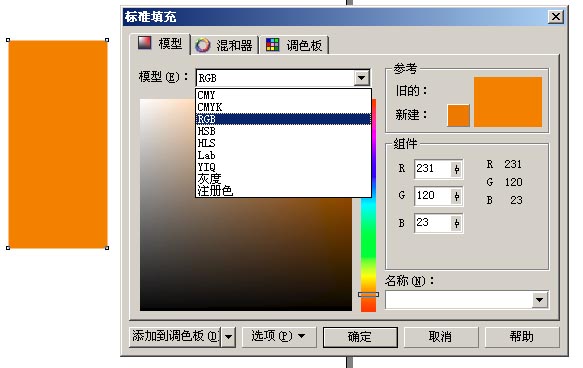
Task: Click the B value stepper
Action: click(x=457, y=223)
